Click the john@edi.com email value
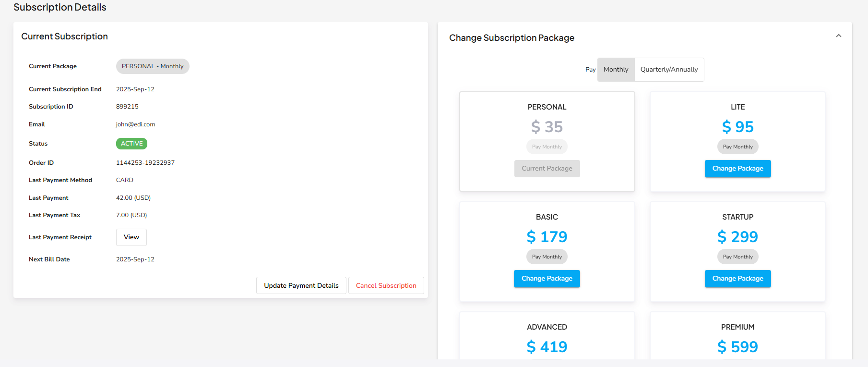 click(x=135, y=124)
